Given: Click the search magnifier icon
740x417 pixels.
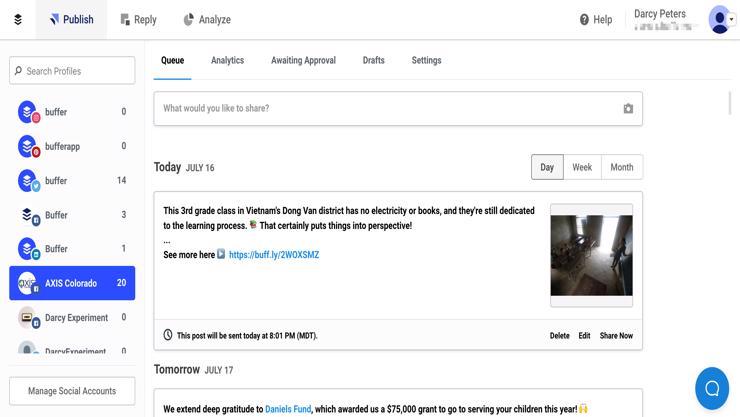Looking at the screenshot, I should tap(18, 71).
